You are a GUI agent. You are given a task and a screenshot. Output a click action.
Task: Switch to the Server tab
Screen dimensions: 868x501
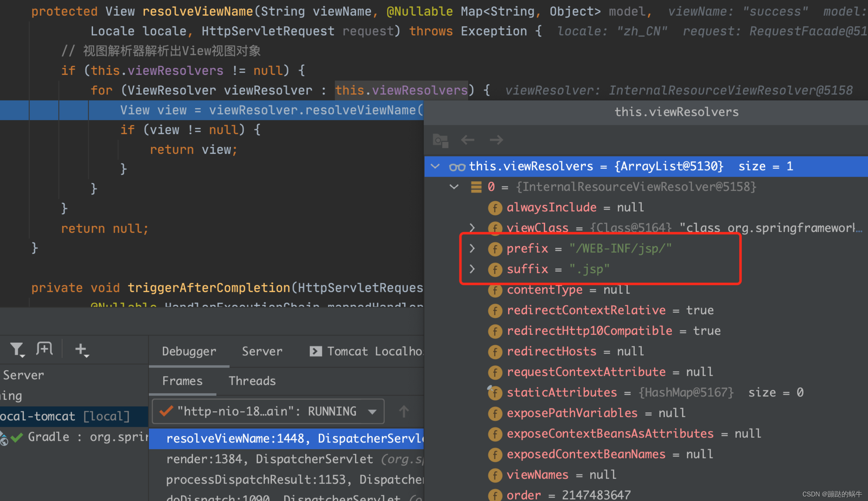pos(262,351)
